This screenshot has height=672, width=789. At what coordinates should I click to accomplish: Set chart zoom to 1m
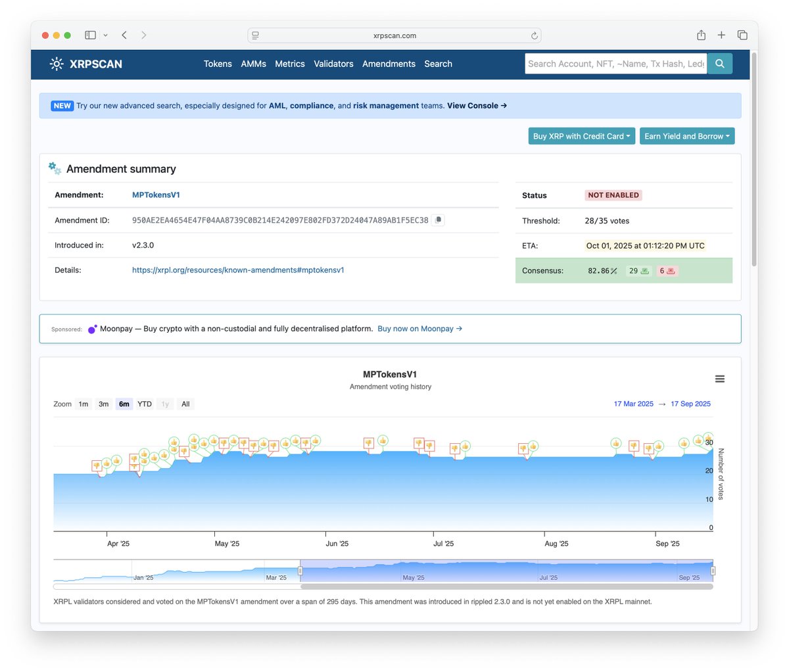click(x=83, y=404)
